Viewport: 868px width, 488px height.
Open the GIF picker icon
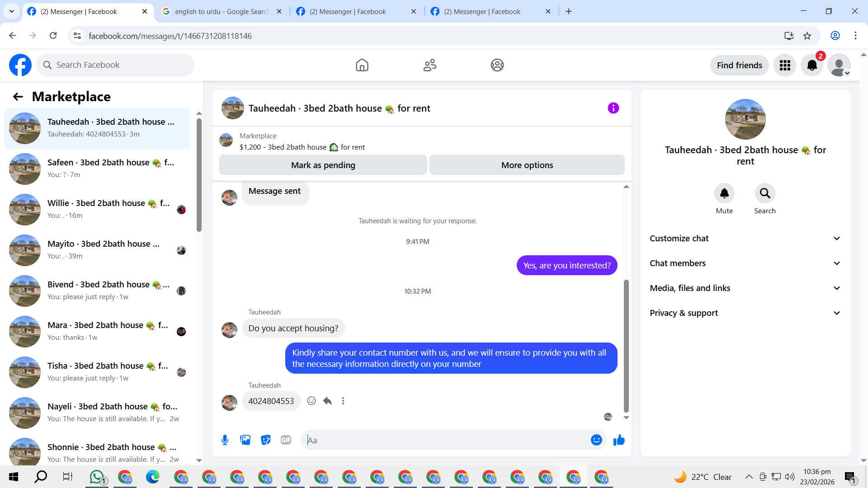pyautogui.click(x=286, y=440)
